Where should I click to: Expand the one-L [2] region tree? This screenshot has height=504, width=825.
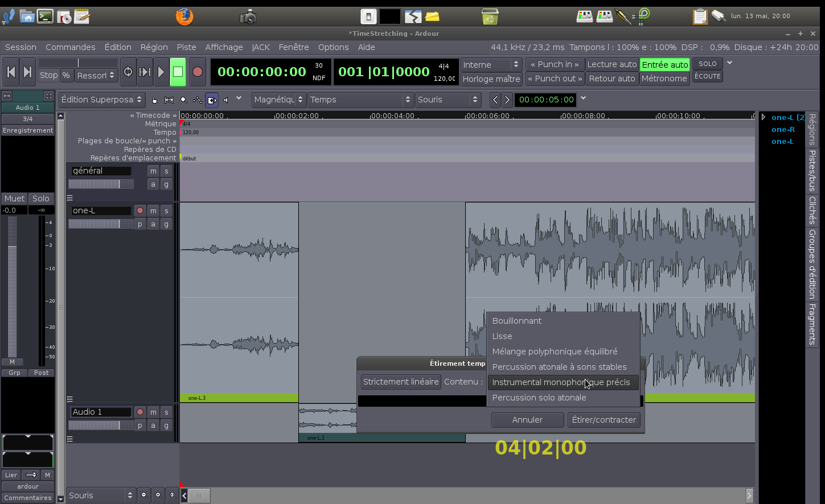(x=764, y=117)
